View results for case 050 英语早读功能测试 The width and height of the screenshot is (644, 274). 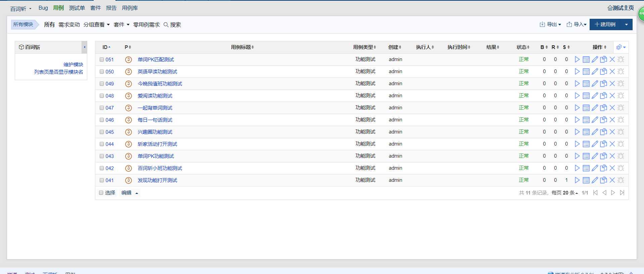[x=586, y=71]
